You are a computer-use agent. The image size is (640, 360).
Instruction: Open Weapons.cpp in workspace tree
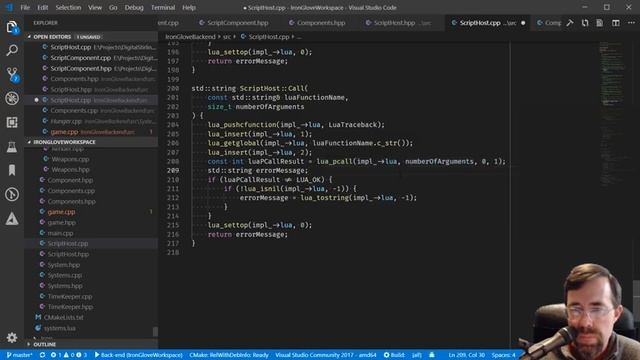[91, 159]
